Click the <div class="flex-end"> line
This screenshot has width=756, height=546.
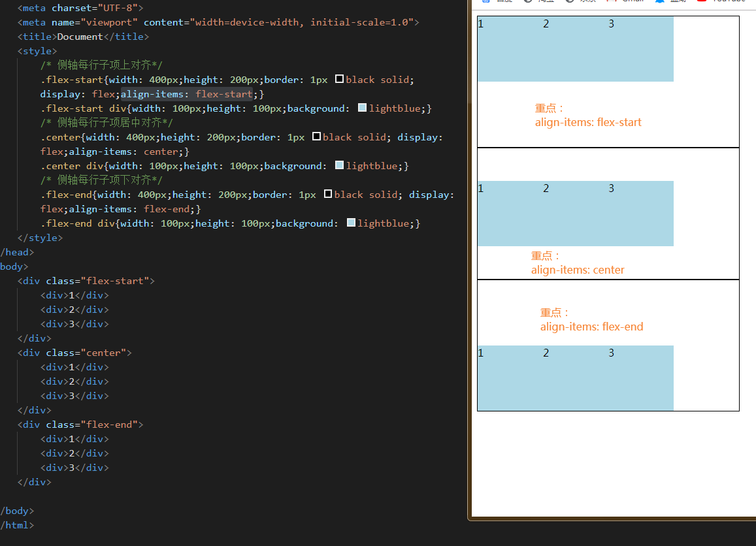click(x=80, y=425)
